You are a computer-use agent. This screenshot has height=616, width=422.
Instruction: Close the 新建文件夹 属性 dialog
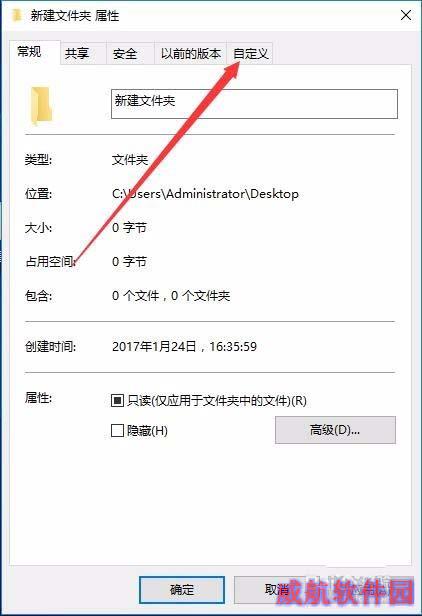click(406, 15)
